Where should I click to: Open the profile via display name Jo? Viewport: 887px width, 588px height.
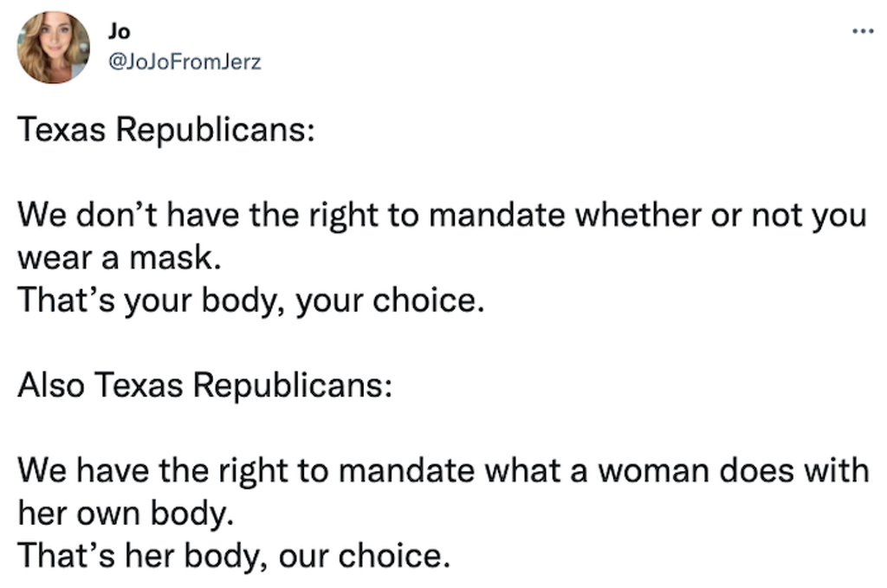pos(120,31)
